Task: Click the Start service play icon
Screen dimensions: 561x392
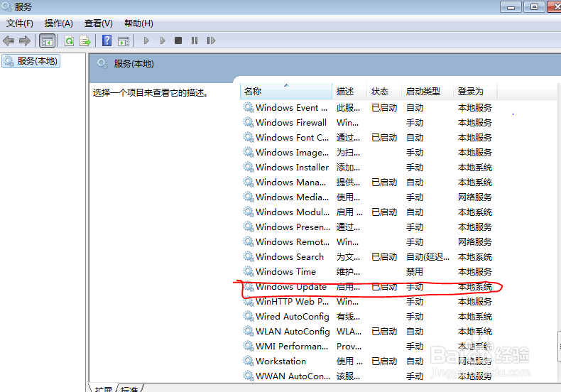Action: pyautogui.click(x=146, y=40)
